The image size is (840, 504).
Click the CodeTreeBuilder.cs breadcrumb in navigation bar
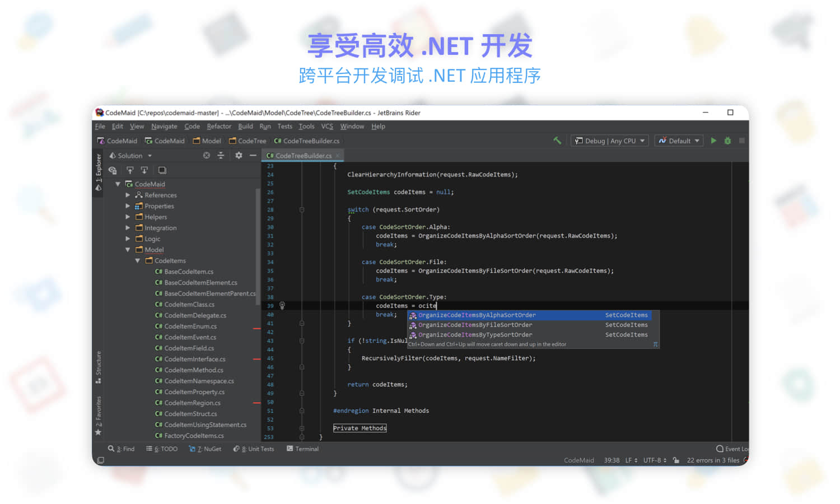[x=307, y=141]
